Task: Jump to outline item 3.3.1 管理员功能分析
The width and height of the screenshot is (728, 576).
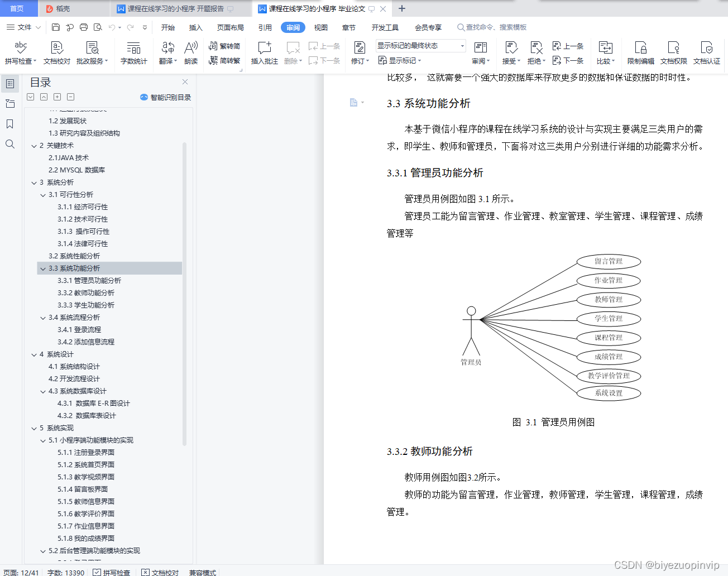Action: click(89, 281)
